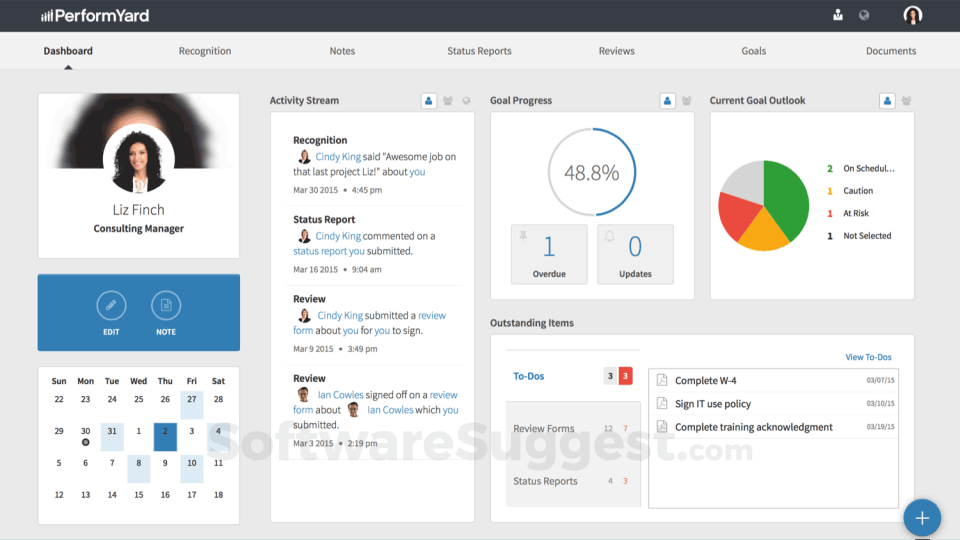The image size is (960, 540).
Task: Click the org chart icon in header
Action: click(838, 15)
